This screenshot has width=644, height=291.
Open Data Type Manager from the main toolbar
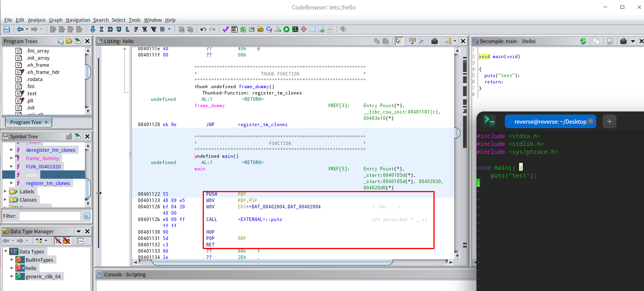(260, 29)
